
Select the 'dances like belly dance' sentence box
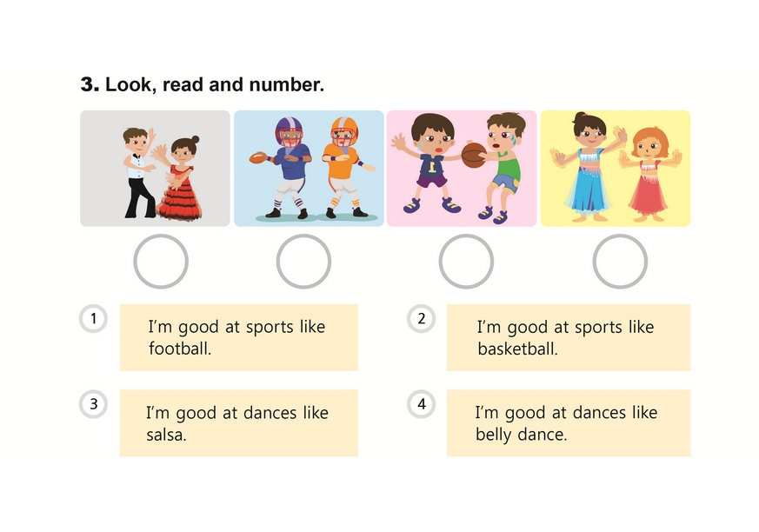(x=568, y=422)
